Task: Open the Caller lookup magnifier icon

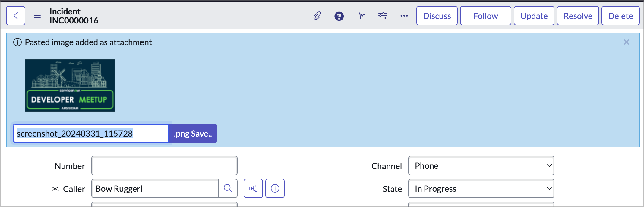Action: (228, 188)
